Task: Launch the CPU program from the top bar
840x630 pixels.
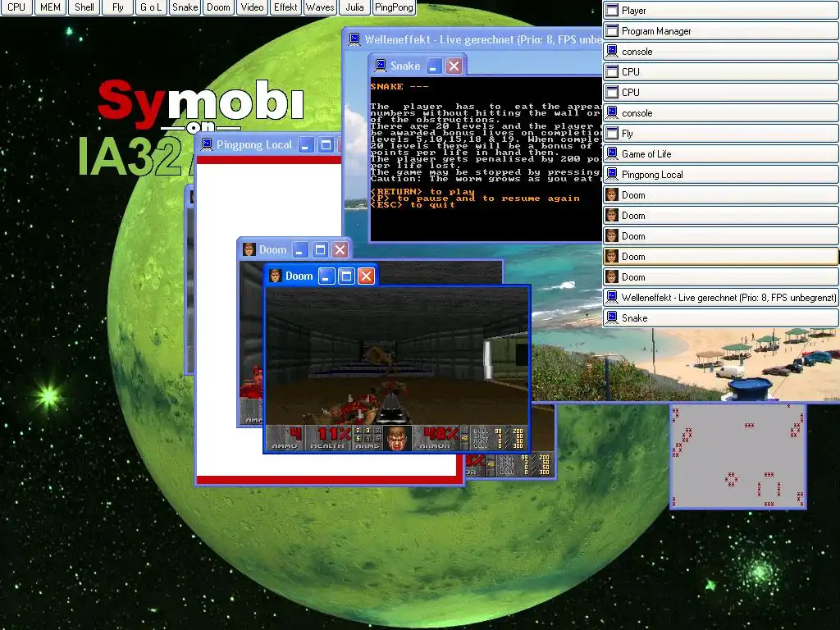Action: tap(16, 7)
